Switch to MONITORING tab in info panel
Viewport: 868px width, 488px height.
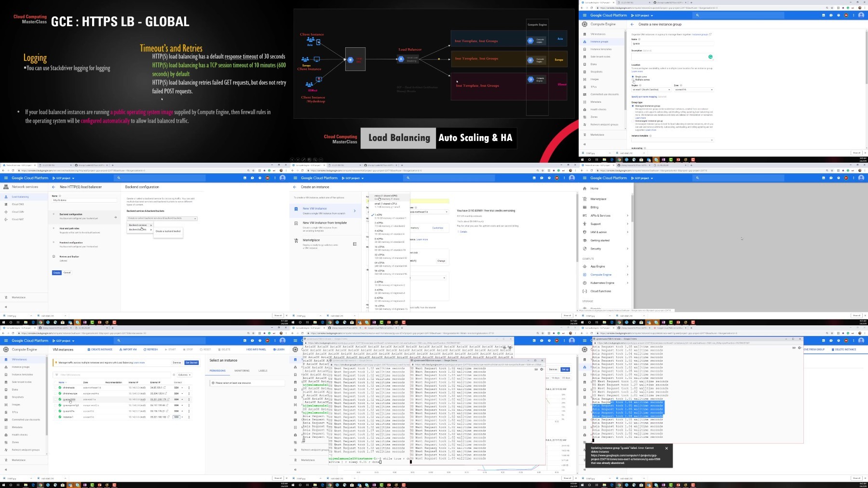coord(242,371)
